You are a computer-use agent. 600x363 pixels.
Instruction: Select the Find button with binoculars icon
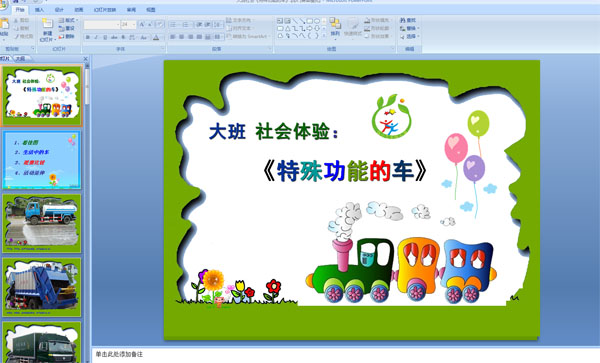tap(408, 20)
